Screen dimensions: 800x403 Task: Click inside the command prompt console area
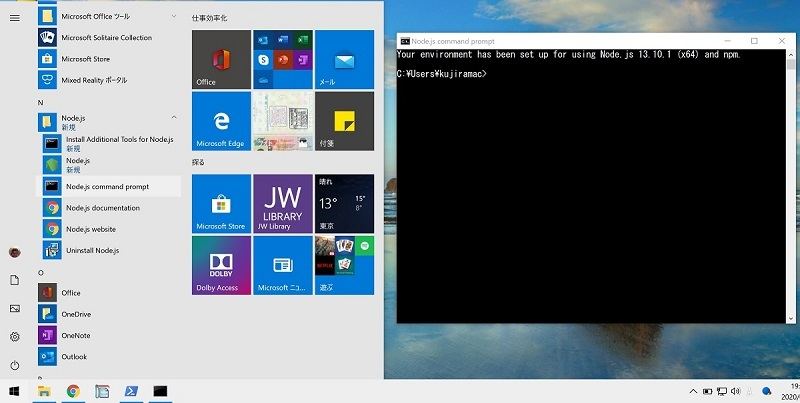coord(591,186)
